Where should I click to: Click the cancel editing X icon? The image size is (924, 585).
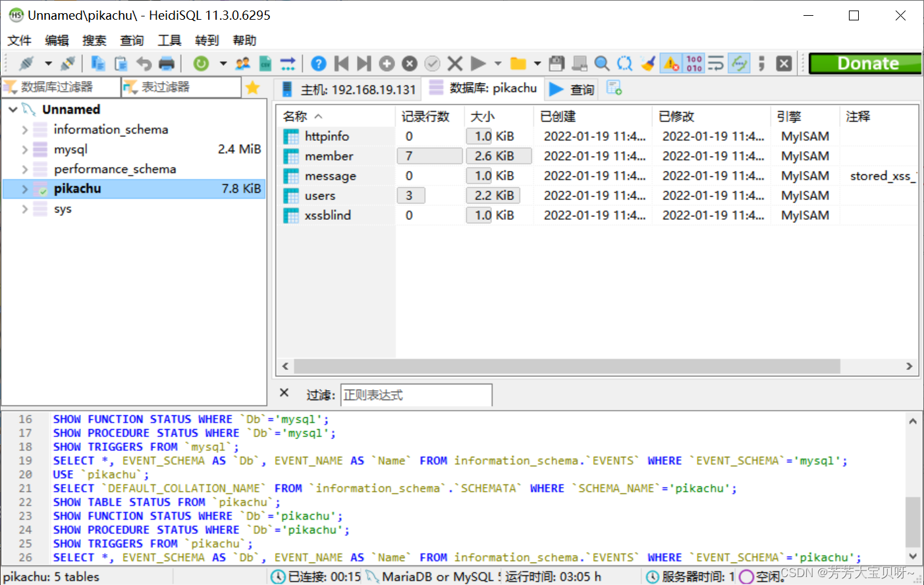point(455,63)
